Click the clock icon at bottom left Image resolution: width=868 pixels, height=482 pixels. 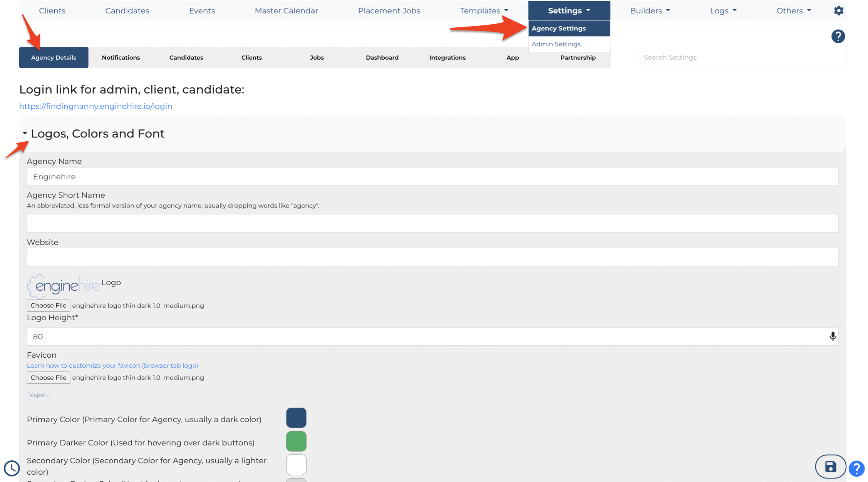pos(12,468)
